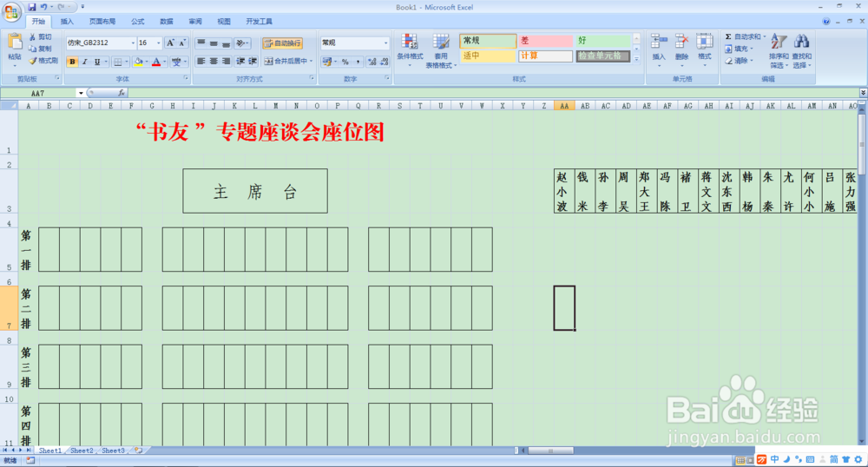The image size is (868, 467).
Task: Switch to the 数据 ribbon tab
Action: tap(166, 22)
